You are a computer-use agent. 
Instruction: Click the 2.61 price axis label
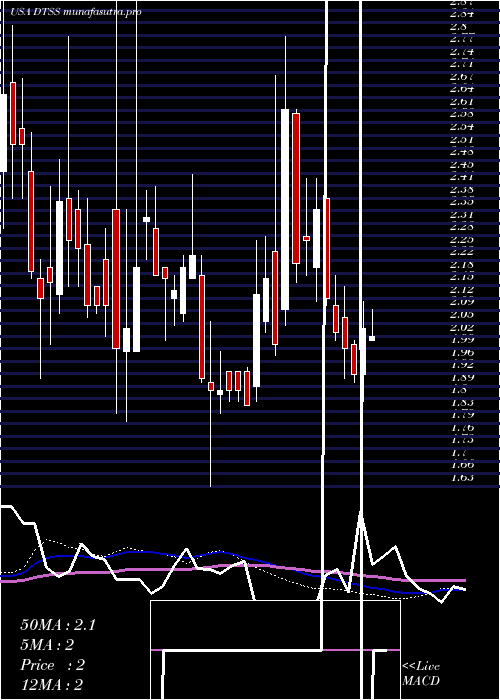(x=462, y=102)
